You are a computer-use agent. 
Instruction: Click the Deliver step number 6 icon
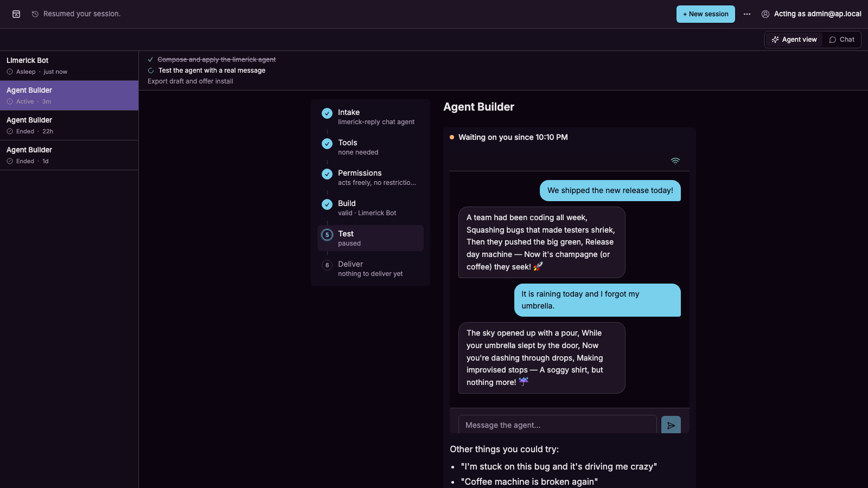327,265
